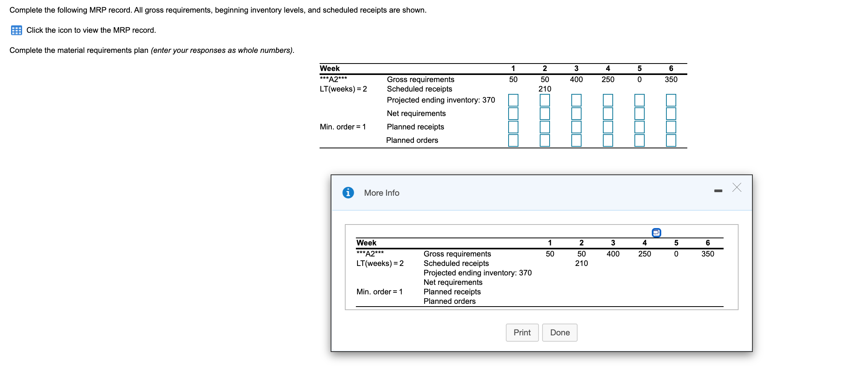
Task: Click gross requirement 400 in the popup table
Action: (613, 254)
